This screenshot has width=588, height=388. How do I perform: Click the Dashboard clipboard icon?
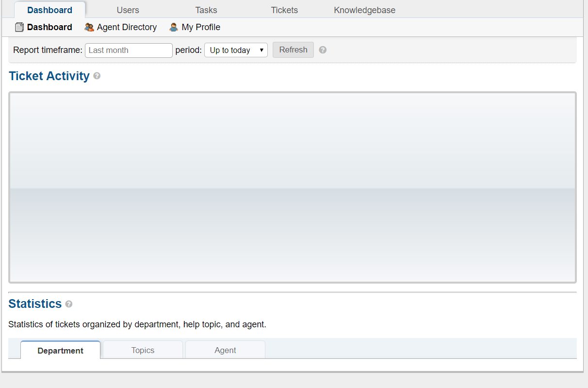point(19,27)
